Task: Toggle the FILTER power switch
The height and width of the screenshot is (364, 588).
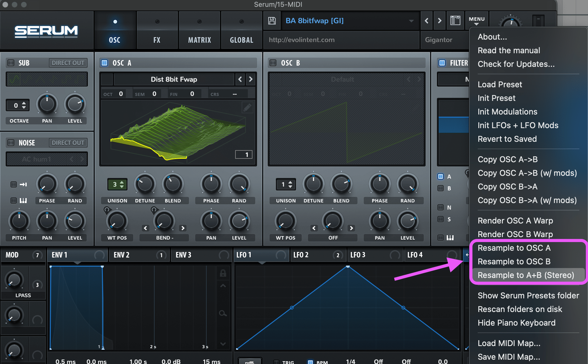Action: [x=442, y=63]
